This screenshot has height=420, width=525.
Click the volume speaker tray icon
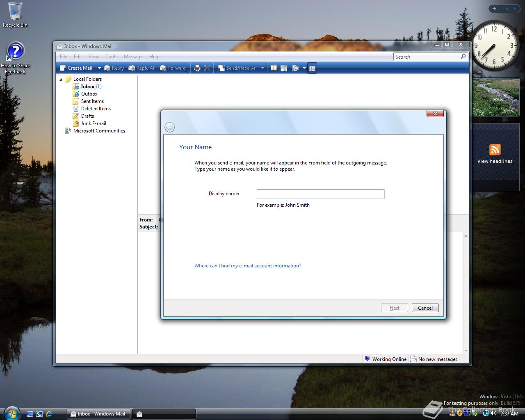tap(493, 414)
